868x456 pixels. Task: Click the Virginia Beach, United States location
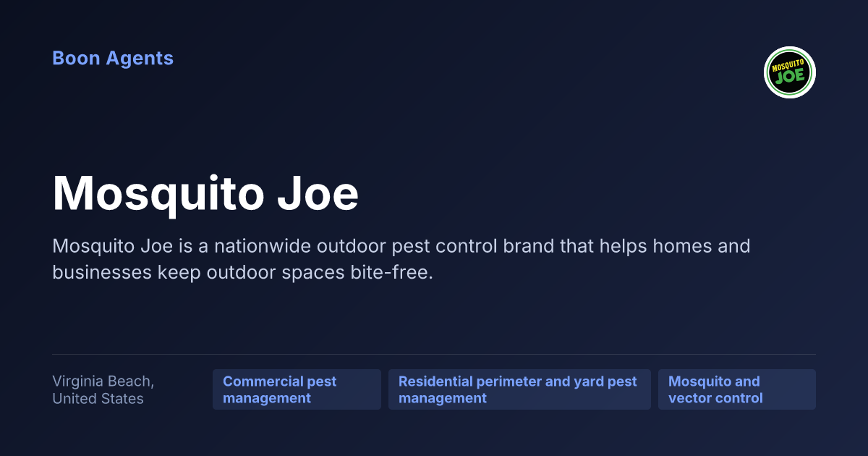click(x=103, y=389)
